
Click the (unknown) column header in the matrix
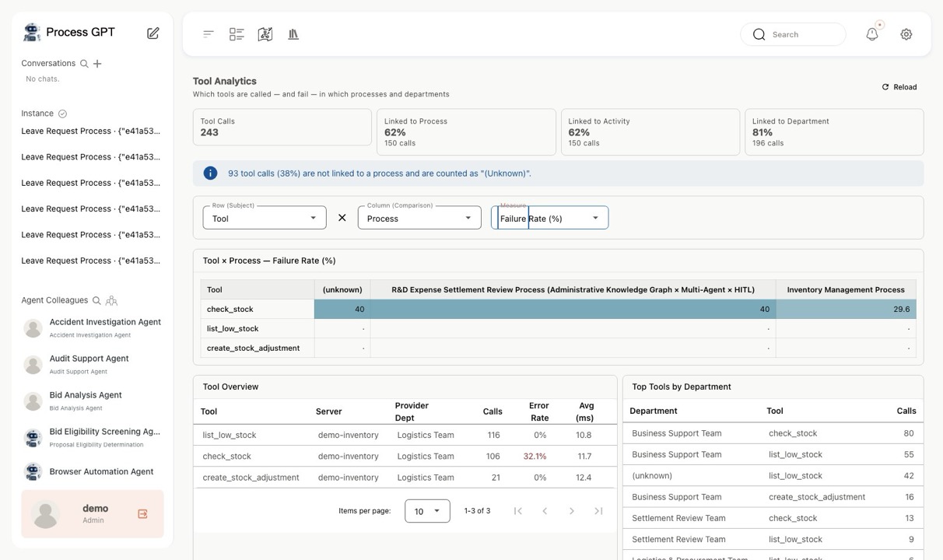(342, 289)
